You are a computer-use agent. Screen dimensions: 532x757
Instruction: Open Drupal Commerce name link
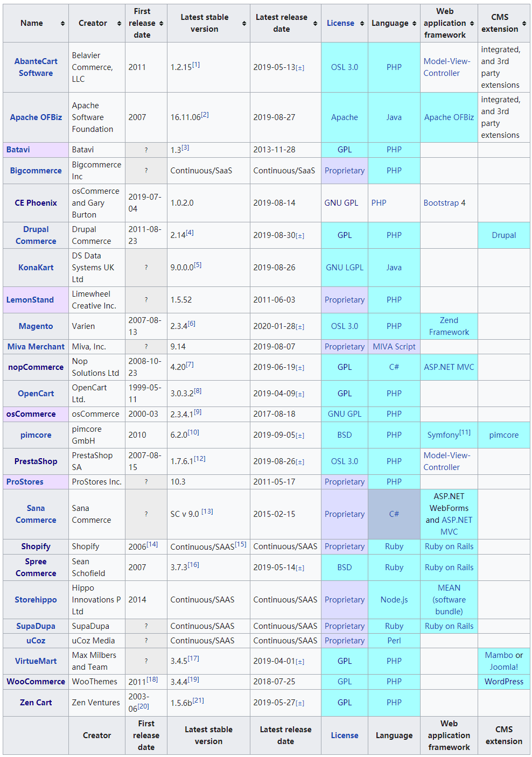(36, 235)
